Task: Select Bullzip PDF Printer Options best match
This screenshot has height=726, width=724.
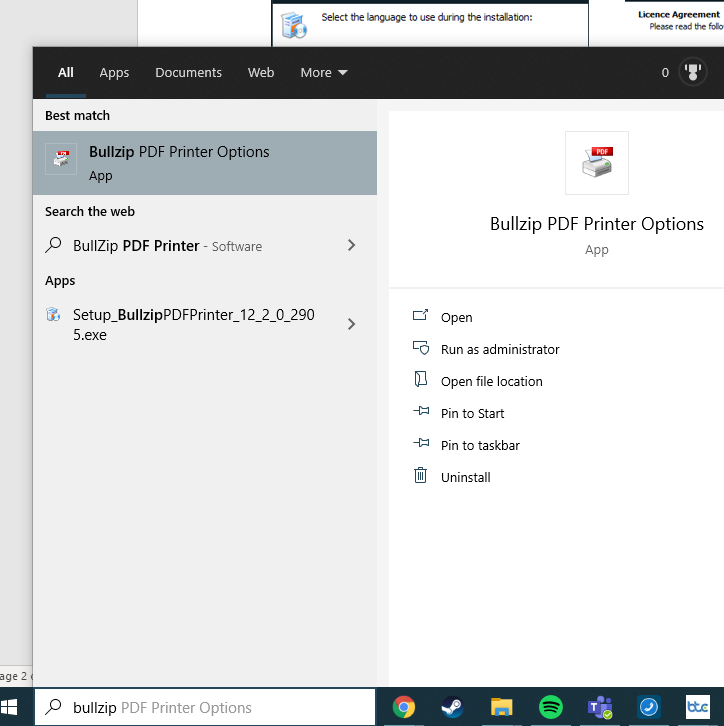Action: [205, 163]
